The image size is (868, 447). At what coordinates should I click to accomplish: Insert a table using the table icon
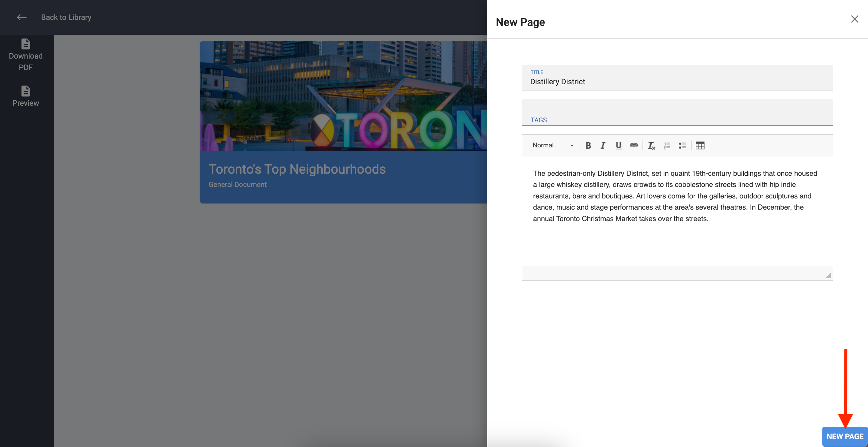(x=700, y=146)
